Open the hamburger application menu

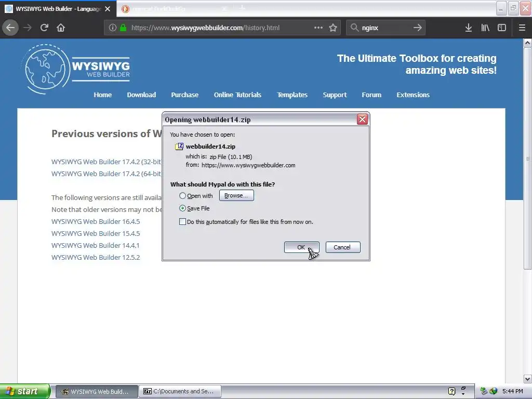(522, 28)
